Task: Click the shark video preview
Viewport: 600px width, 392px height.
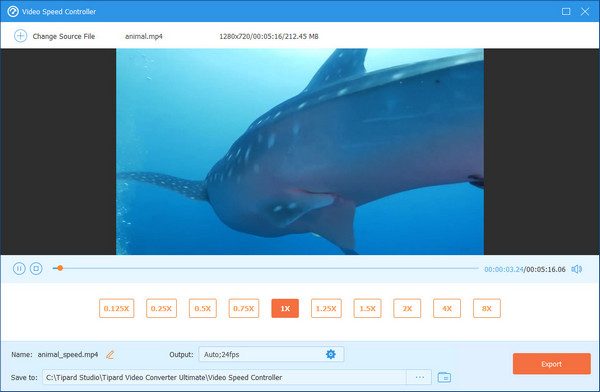Action: 300,152
